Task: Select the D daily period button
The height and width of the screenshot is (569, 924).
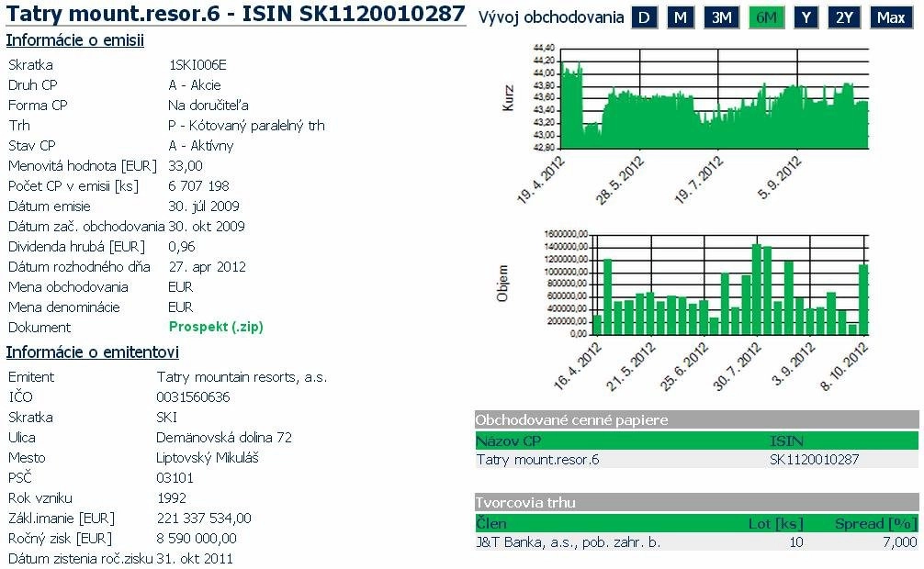Action: pos(644,17)
